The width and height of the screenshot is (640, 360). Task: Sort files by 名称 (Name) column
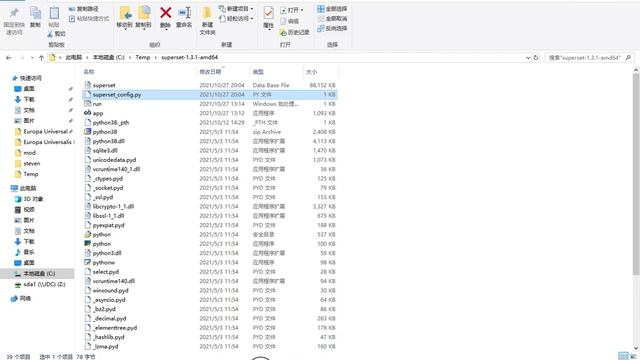pos(89,72)
